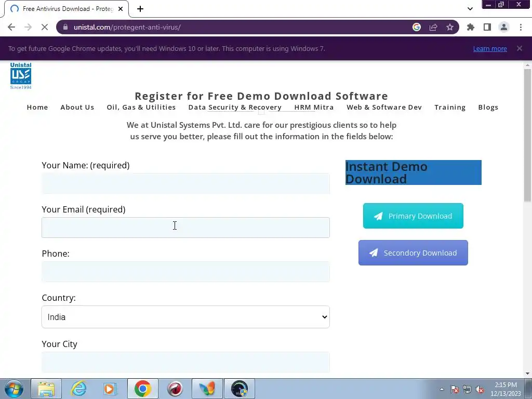Click the page vertical scrollbar thumb
This screenshot has height=399, width=532.
point(527,136)
